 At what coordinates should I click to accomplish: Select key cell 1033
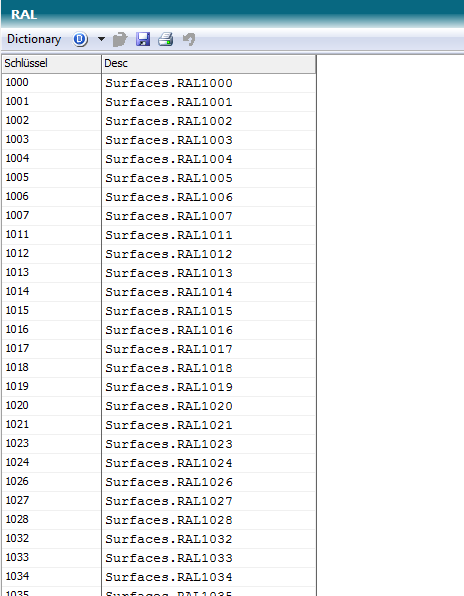(x=51, y=558)
